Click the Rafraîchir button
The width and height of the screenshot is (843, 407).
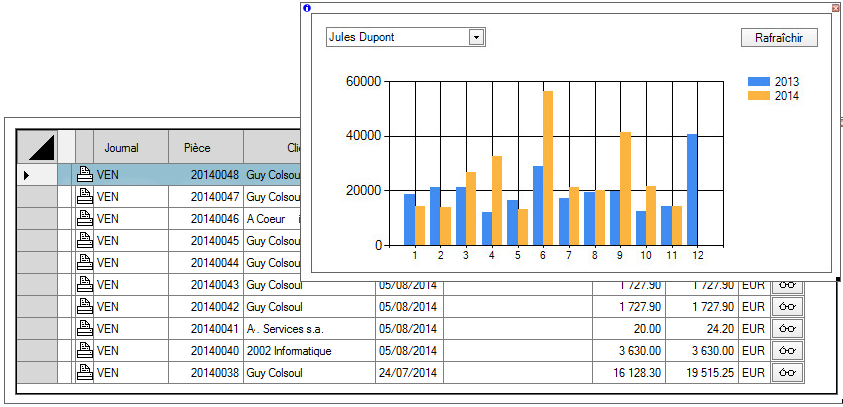click(x=779, y=37)
